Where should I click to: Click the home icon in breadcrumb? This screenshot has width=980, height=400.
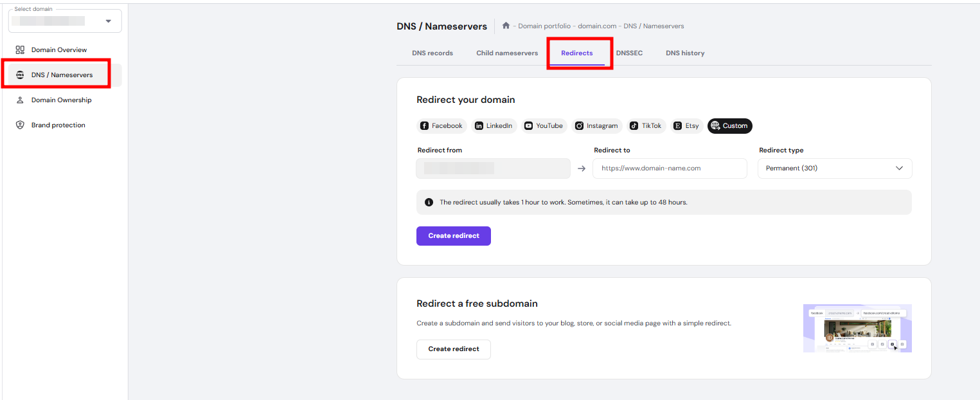click(x=506, y=26)
